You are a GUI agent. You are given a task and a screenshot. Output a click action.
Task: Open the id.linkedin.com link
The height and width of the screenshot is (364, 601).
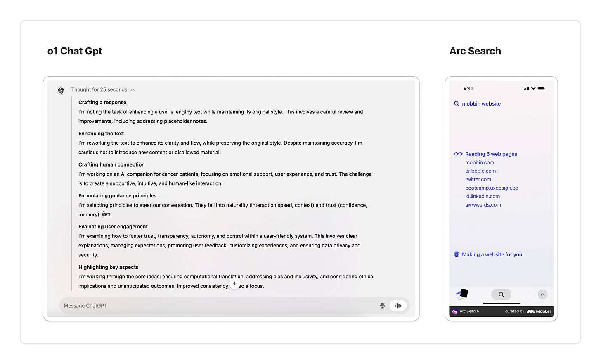[483, 196]
